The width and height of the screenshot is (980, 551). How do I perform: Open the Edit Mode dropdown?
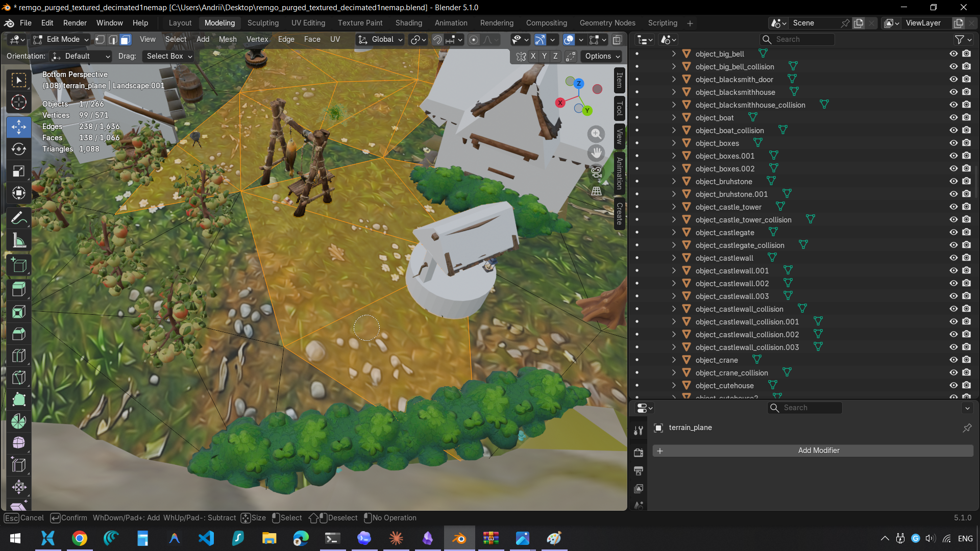pos(61,39)
